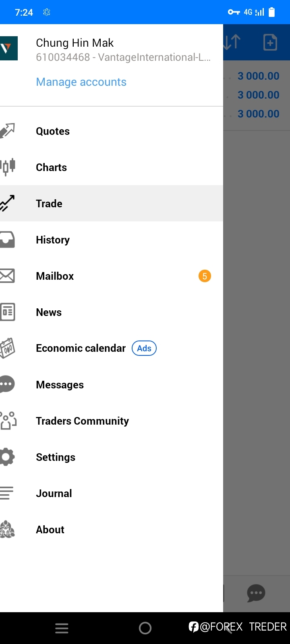Tap the Vantage account logo thumbnail
This screenshot has height=644, width=290.
click(x=8, y=48)
